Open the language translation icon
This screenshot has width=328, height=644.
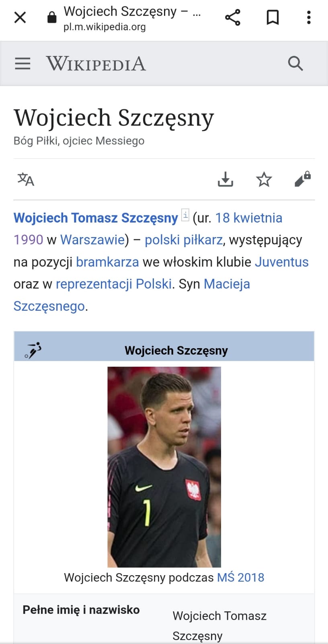(26, 179)
